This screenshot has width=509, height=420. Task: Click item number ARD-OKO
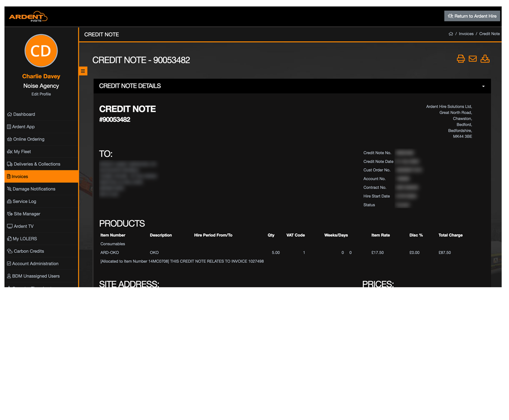pyautogui.click(x=110, y=253)
